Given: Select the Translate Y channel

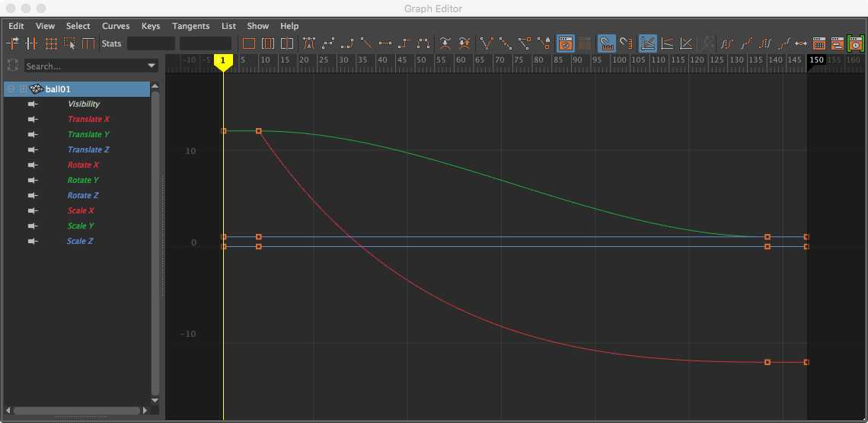Looking at the screenshot, I should (x=88, y=135).
